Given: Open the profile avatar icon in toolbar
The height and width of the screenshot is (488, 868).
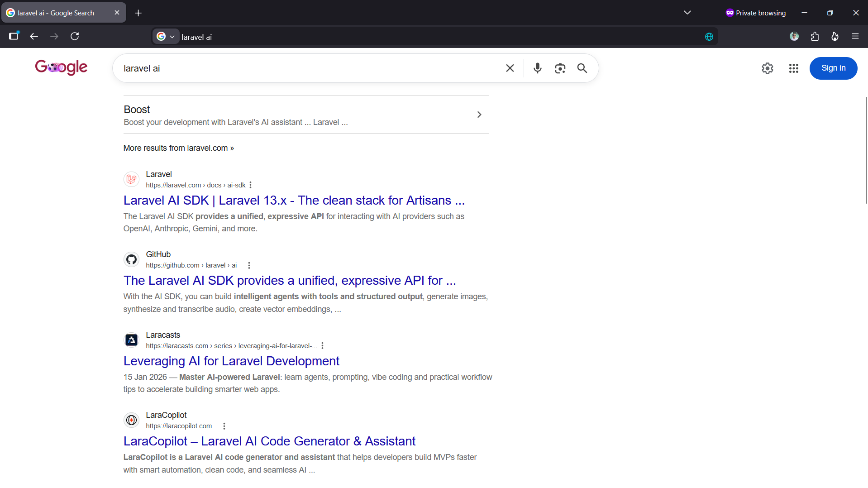Looking at the screenshot, I should [x=794, y=36].
